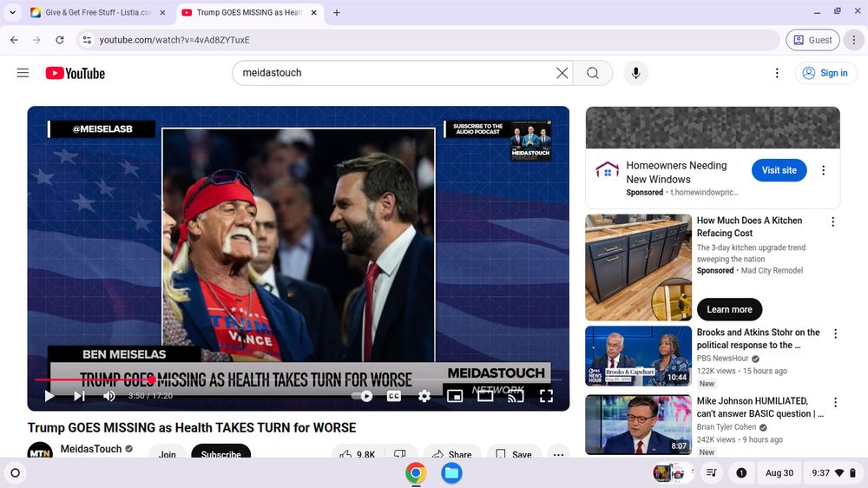The image size is (868, 488).
Task: Reload the page
Action: [59, 40]
